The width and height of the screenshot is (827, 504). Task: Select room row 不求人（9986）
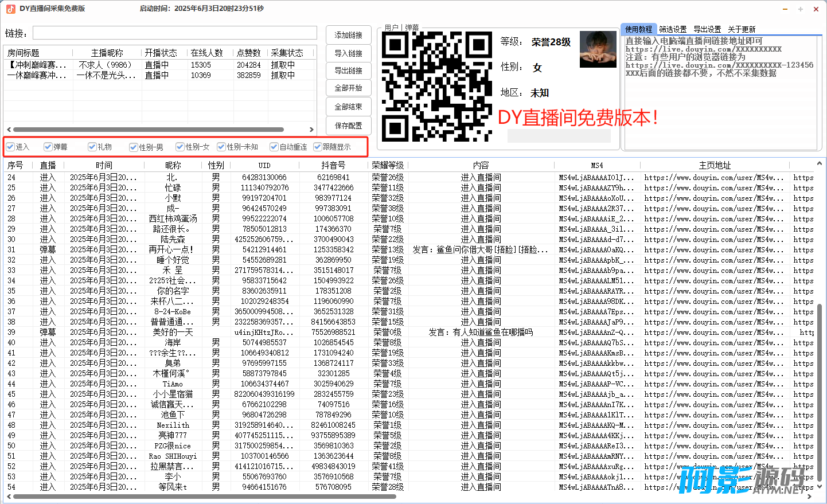159,65
